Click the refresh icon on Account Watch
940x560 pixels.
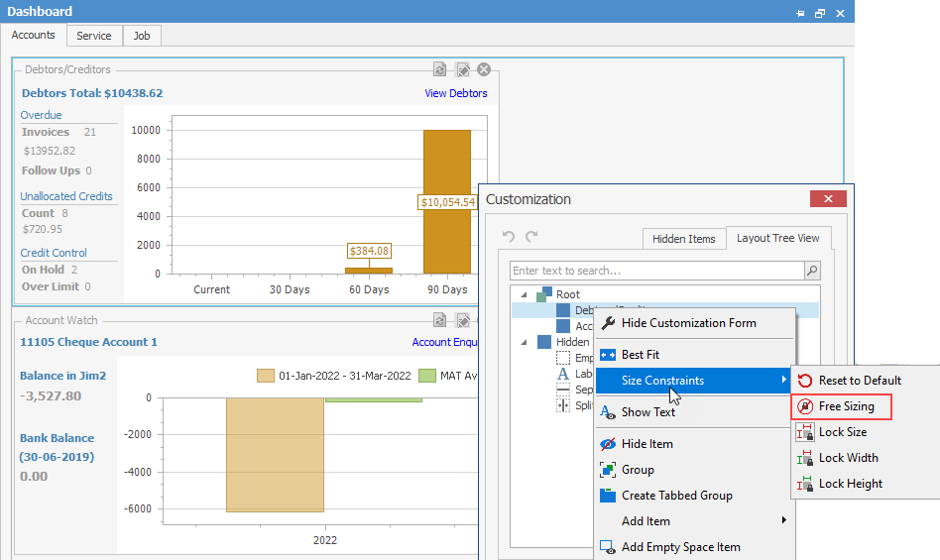point(440,320)
